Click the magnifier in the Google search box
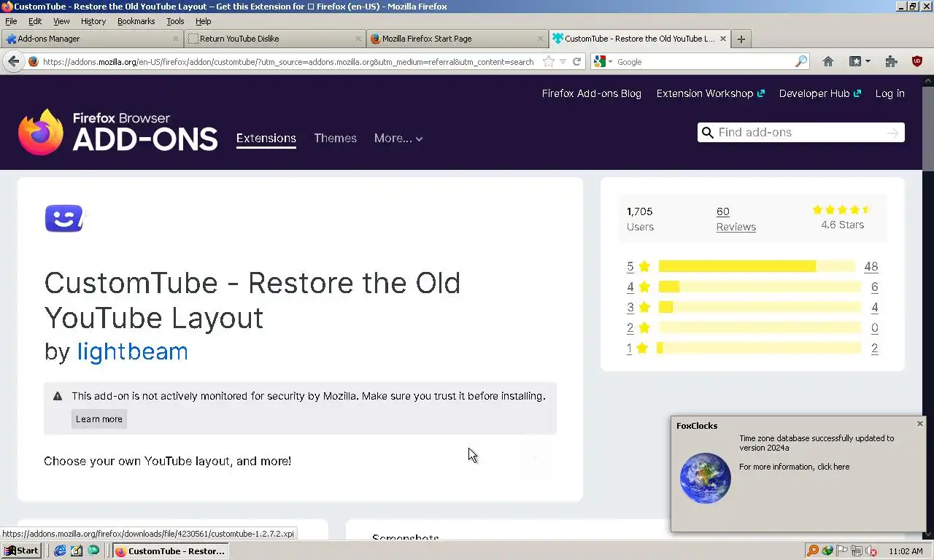934x560 pixels. click(x=800, y=62)
